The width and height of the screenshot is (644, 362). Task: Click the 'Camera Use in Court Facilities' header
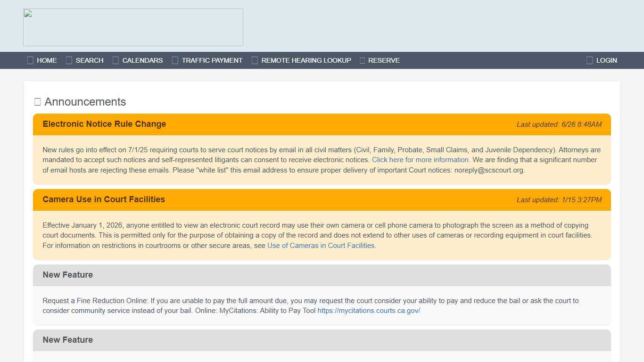[x=104, y=199]
